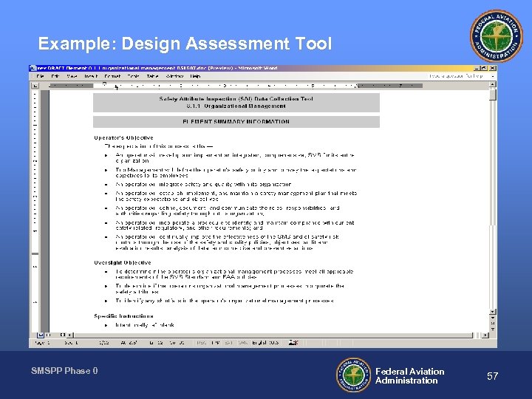Click 'Federal Aviation Administration' footer text
This screenshot has width=532, height=399.
[x=409, y=376]
